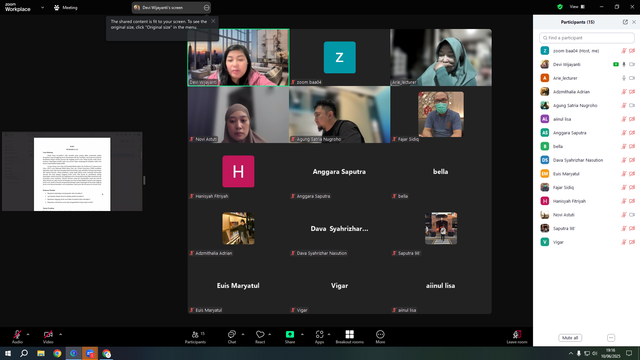Select Arie_lecturer's video tile
This screenshot has width=640, height=360.
(x=441, y=57)
